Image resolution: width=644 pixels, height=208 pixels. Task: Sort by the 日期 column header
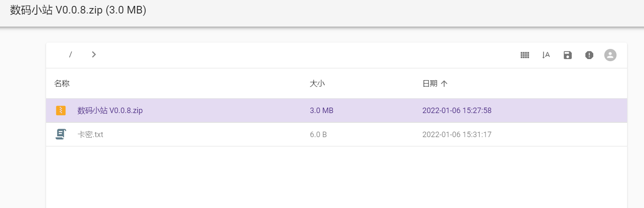tap(430, 84)
